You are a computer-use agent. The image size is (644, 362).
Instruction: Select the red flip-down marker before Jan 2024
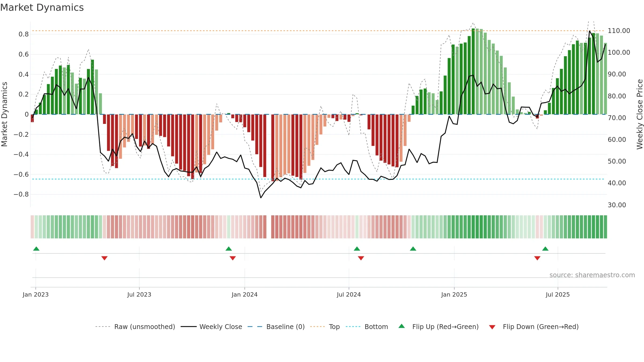(233, 258)
